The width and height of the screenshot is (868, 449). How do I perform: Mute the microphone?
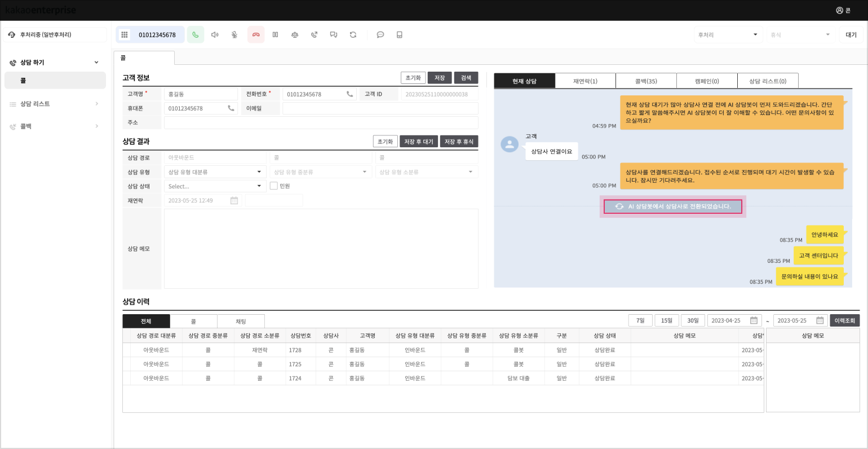pos(234,35)
